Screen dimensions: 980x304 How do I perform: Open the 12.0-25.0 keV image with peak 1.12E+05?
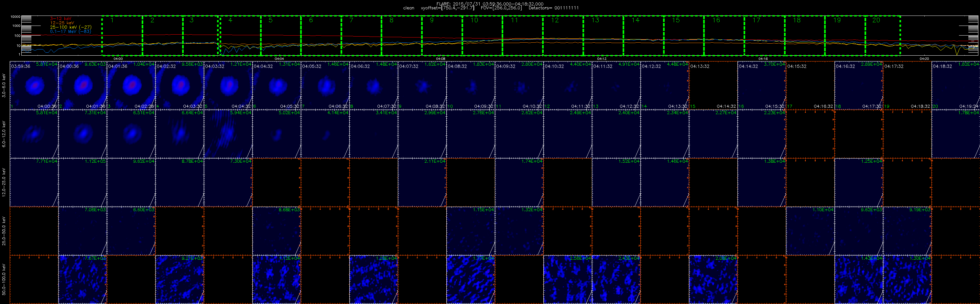click(82, 182)
